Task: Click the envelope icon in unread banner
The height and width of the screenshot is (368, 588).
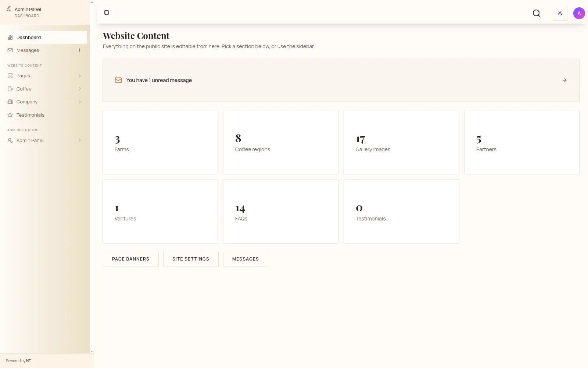Action: click(x=118, y=80)
